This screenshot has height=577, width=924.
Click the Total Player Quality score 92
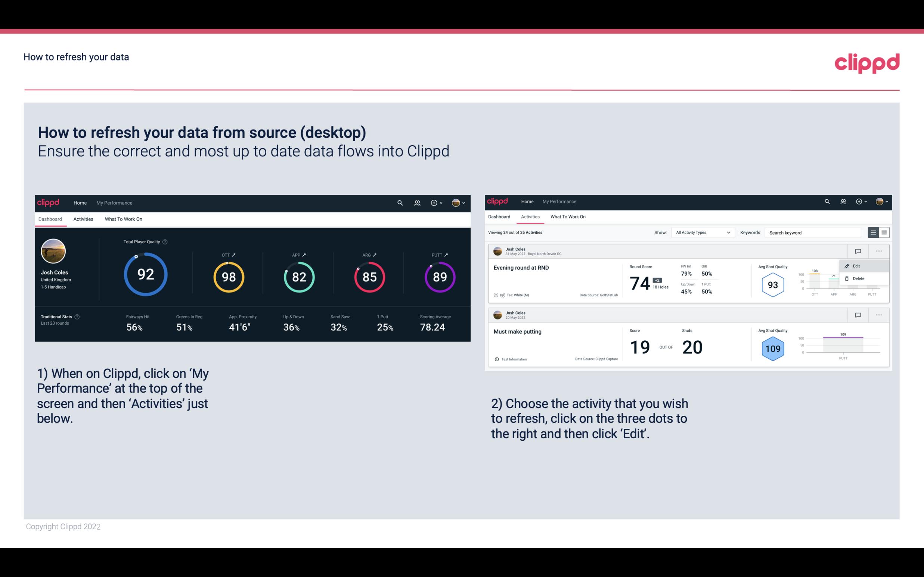145,275
